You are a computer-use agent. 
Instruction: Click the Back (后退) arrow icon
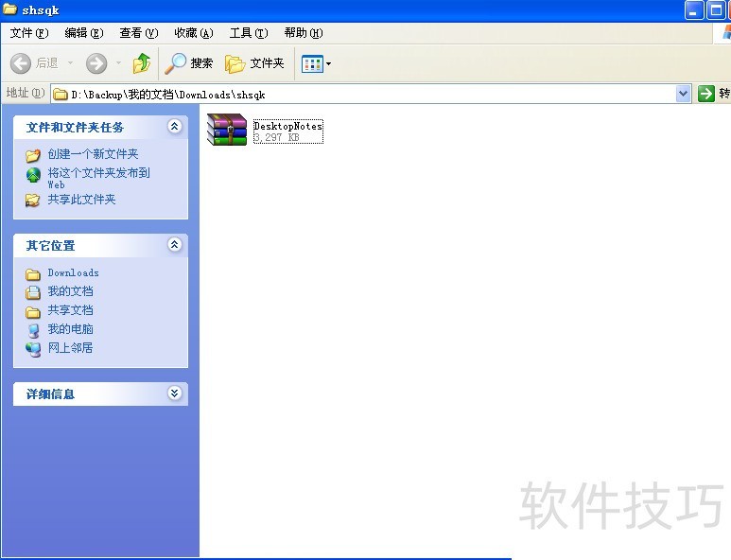tap(21, 63)
